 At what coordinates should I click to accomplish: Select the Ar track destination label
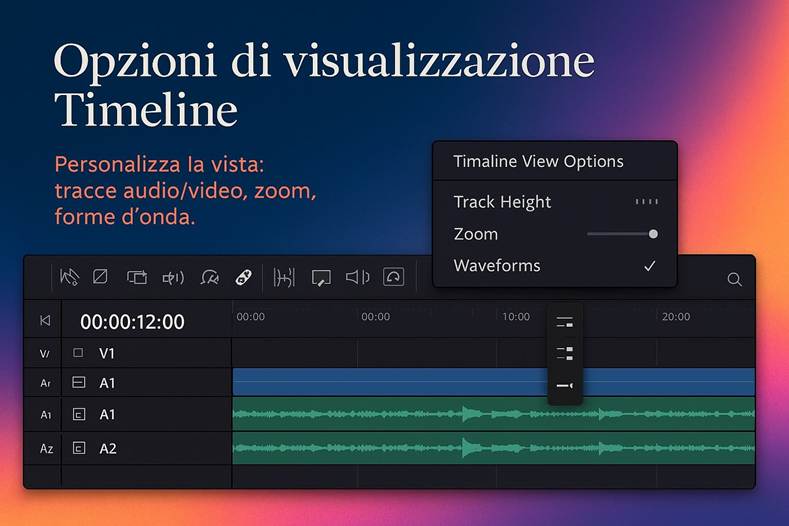click(x=45, y=384)
